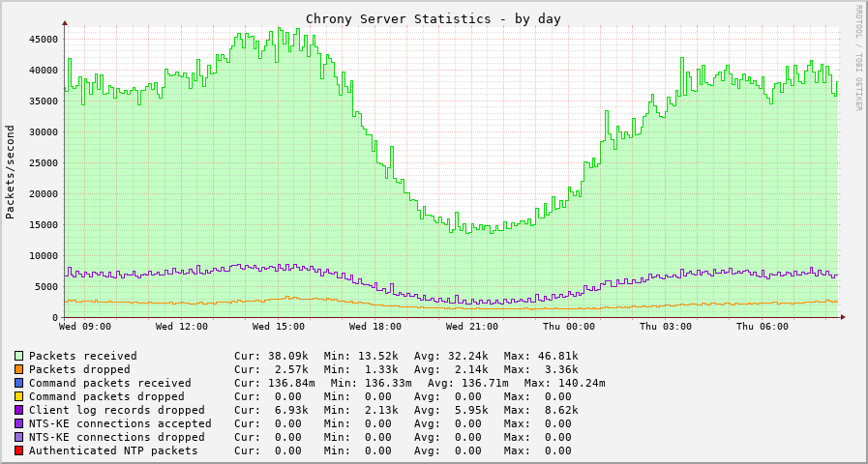Click the 20000 y-axis value
Screen dimensions: 868x464
(44, 194)
